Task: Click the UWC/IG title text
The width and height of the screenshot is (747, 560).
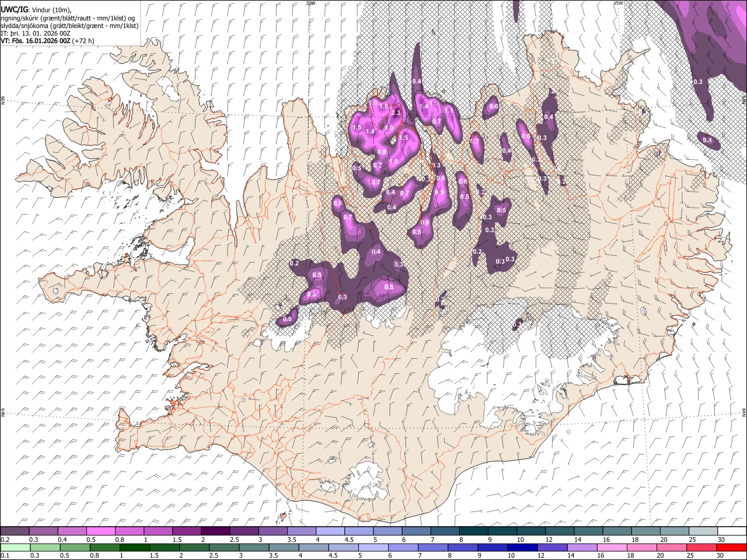Action: 14,10
